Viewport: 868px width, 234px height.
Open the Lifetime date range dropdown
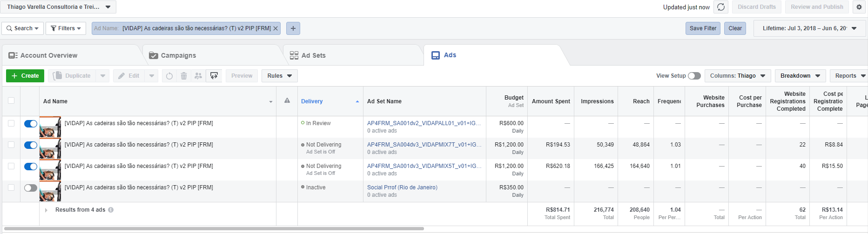tap(810, 28)
